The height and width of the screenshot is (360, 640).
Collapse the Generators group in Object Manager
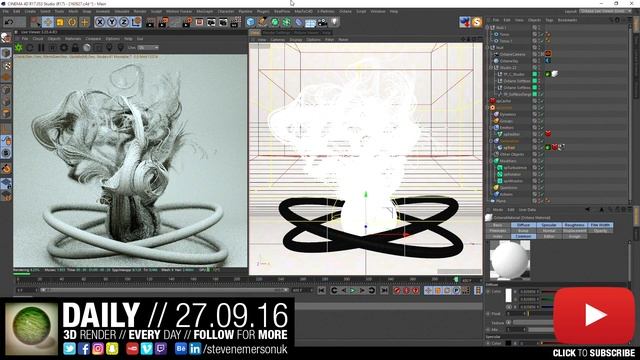[x=491, y=141]
